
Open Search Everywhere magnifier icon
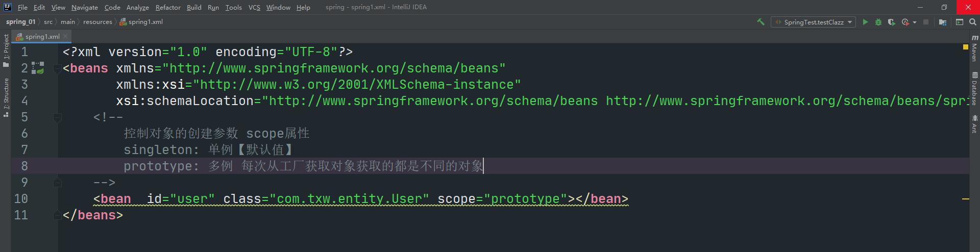pyautogui.click(x=973, y=22)
